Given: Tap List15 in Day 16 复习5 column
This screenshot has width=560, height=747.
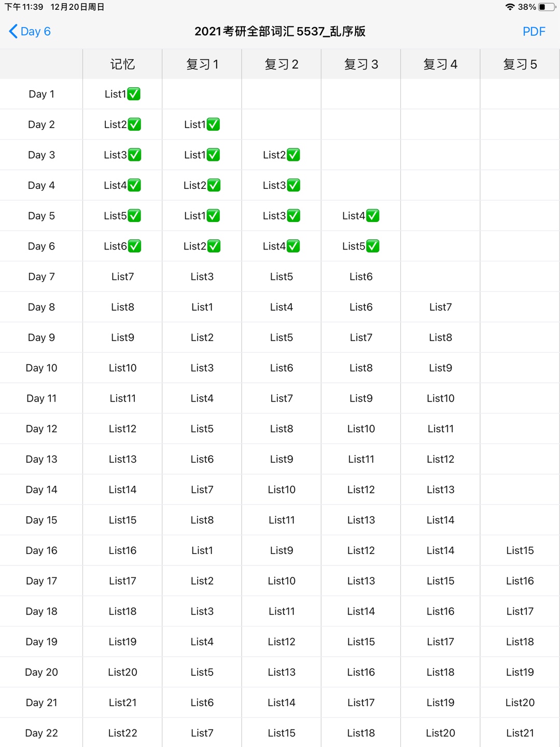Looking at the screenshot, I should [520, 550].
